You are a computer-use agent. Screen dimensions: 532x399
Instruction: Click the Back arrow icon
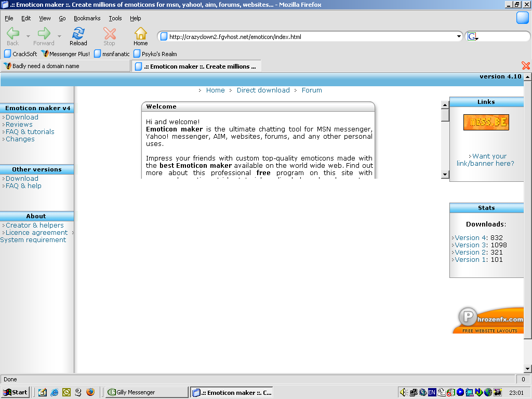pos(13,34)
